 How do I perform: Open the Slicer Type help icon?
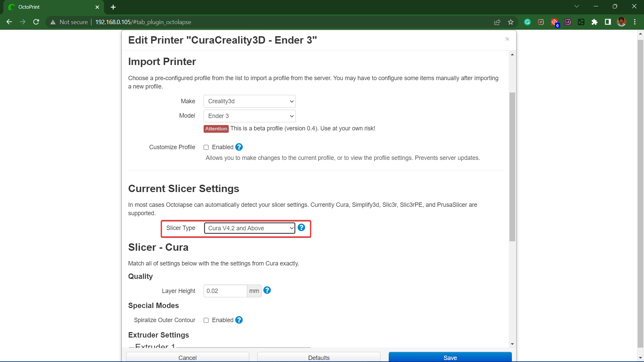tap(301, 228)
